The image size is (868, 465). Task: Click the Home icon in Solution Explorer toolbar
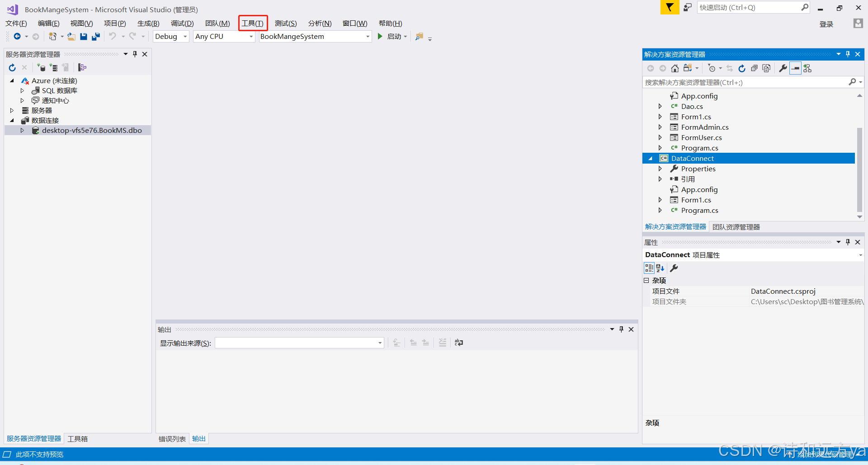click(675, 68)
